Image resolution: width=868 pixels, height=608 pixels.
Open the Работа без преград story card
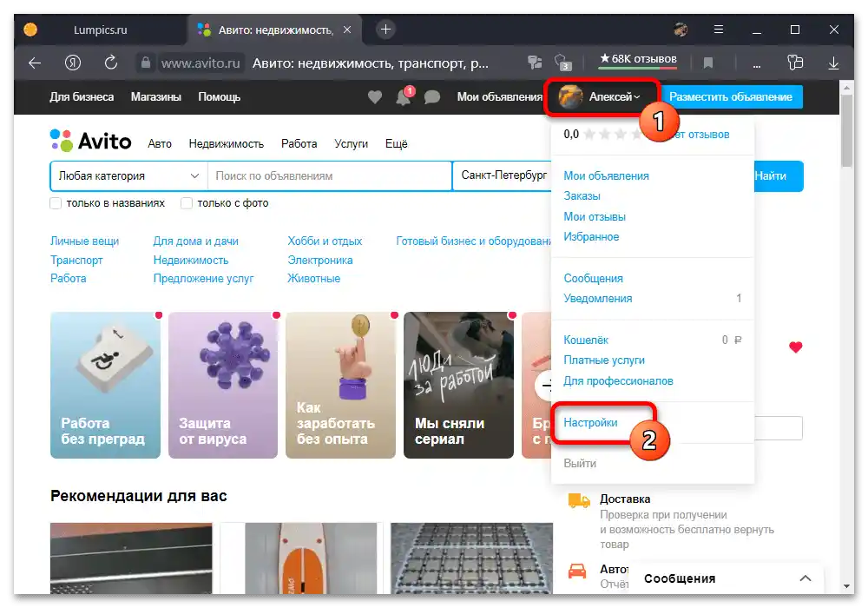point(105,385)
